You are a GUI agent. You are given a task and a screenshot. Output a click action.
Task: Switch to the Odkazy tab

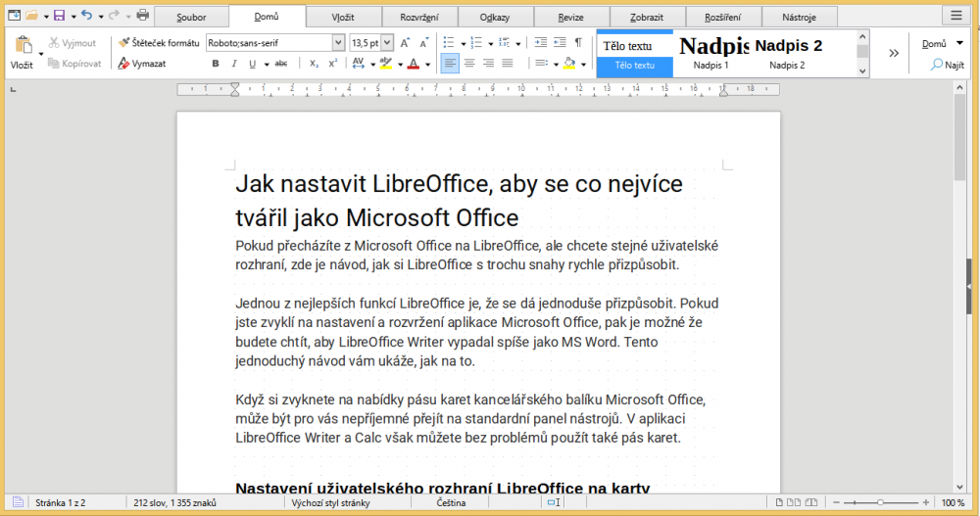point(495,17)
